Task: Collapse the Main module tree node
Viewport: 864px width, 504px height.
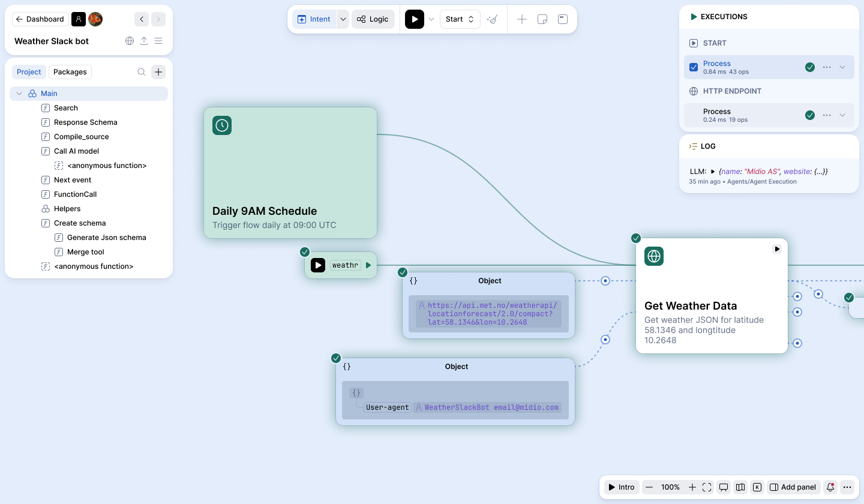Action: click(19, 94)
